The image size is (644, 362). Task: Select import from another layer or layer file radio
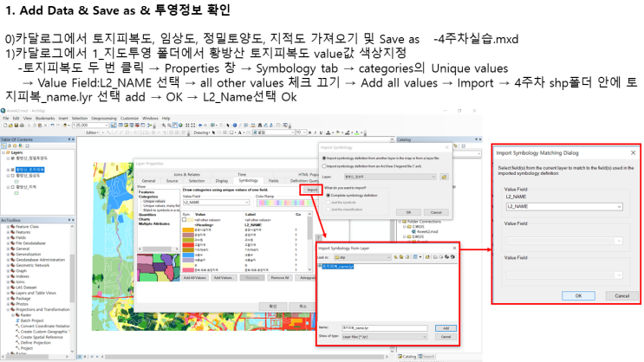pyautogui.click(x=324, y=158)
